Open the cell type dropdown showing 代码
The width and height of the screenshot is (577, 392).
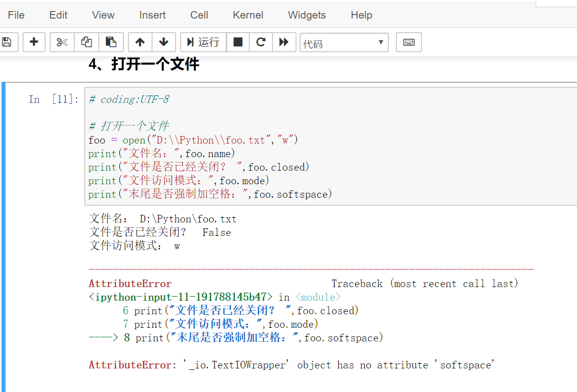[344, 42]
